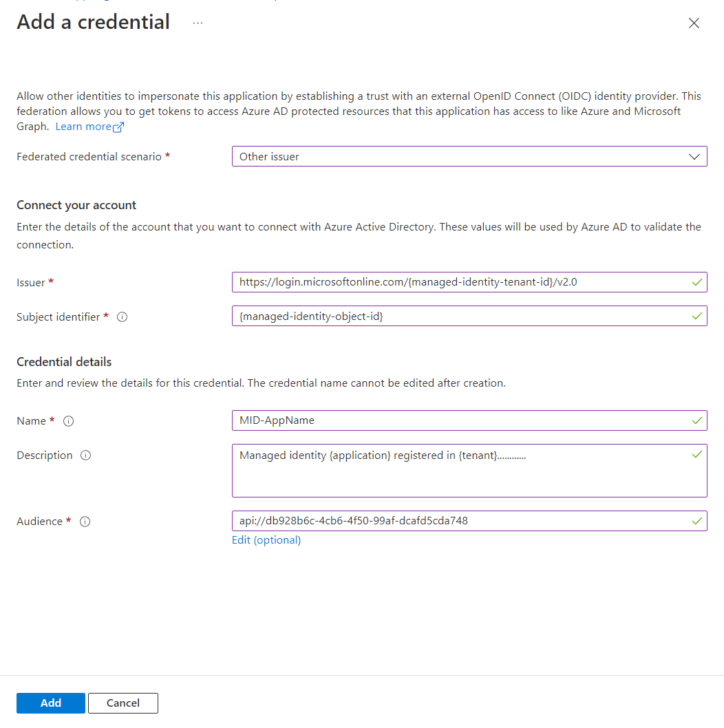Click the info icon next to Audience
Screen dimensions: 724x728
click(85, 521)
